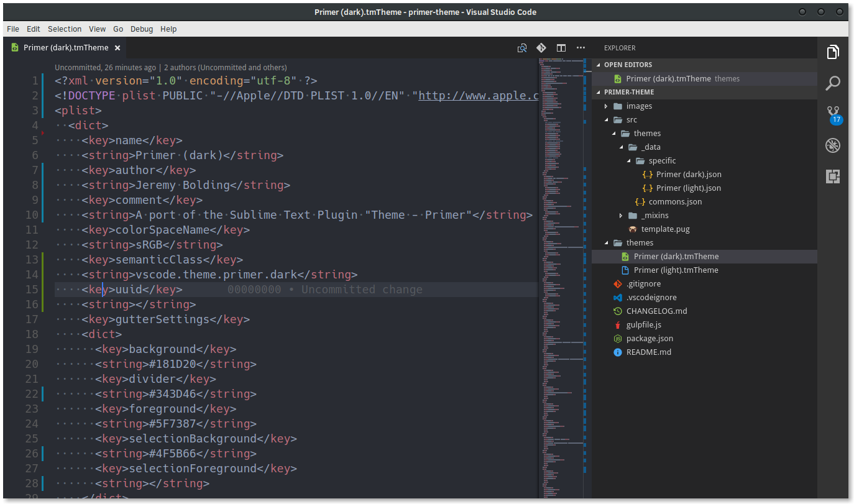This screenshot has width=854, height=504.
Task: Click the EXPLORER panel title
Action: 620,48
